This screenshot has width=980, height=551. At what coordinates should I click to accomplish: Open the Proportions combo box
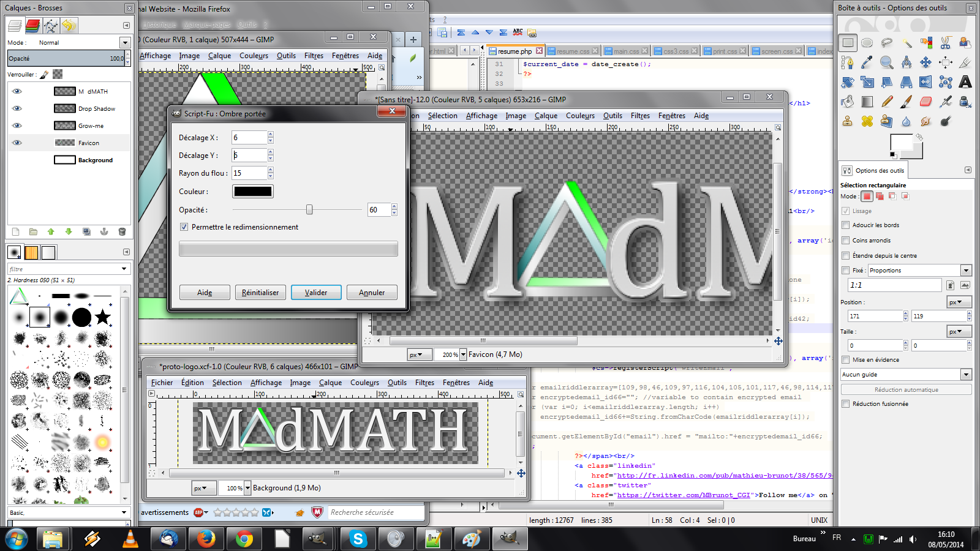(x=966, y=271)
